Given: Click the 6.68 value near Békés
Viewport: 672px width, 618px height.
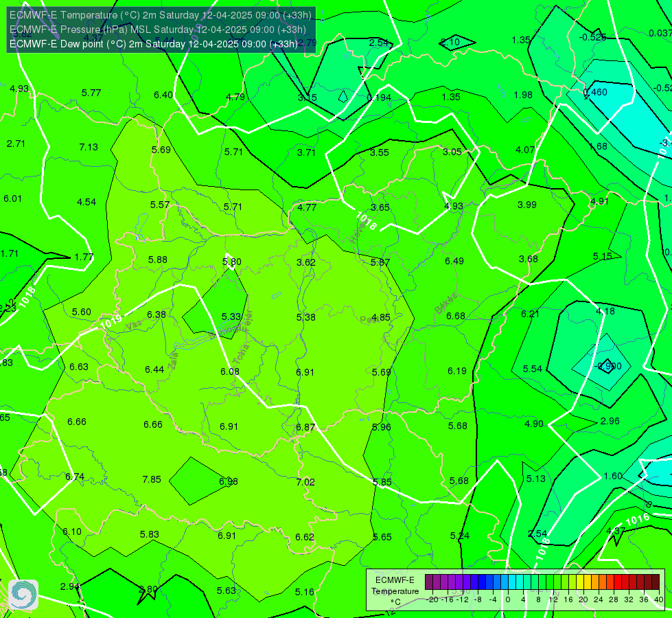Looking at the screenshot, I should point(455,316).
